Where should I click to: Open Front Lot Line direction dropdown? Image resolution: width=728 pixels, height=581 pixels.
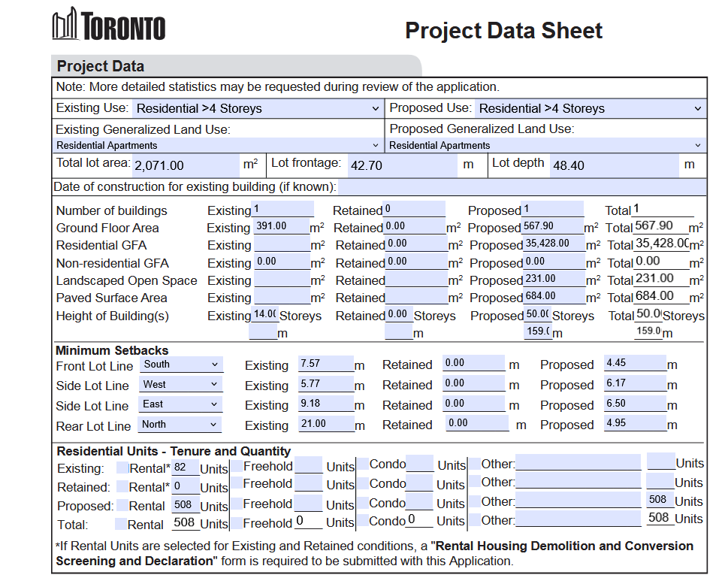(180, 364)
